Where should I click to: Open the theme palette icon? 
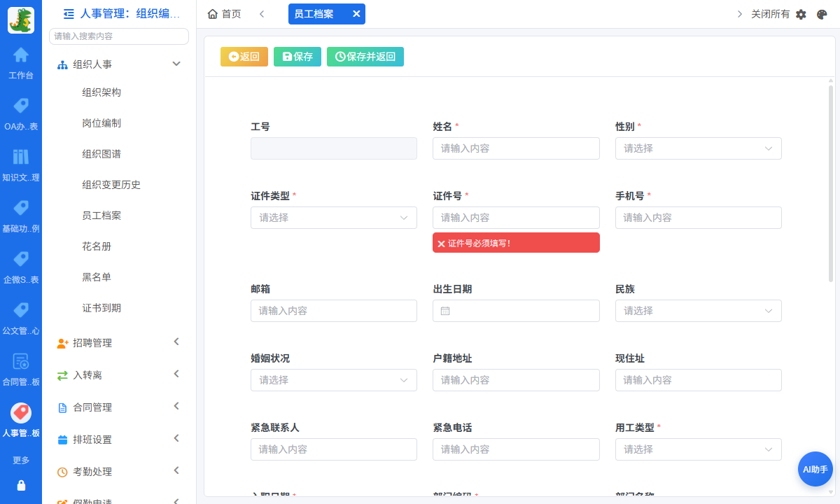coord(822,14)
